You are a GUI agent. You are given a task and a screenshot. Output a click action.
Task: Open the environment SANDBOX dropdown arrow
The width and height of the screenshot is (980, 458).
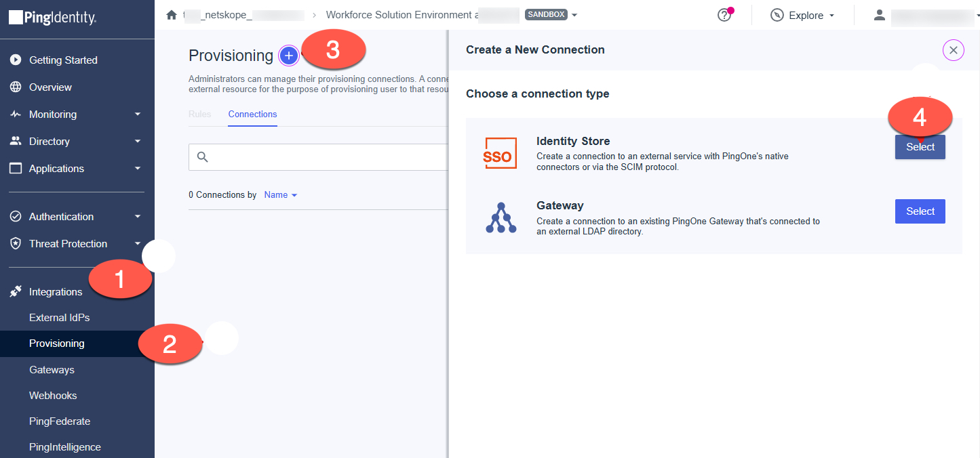point(574,15)
